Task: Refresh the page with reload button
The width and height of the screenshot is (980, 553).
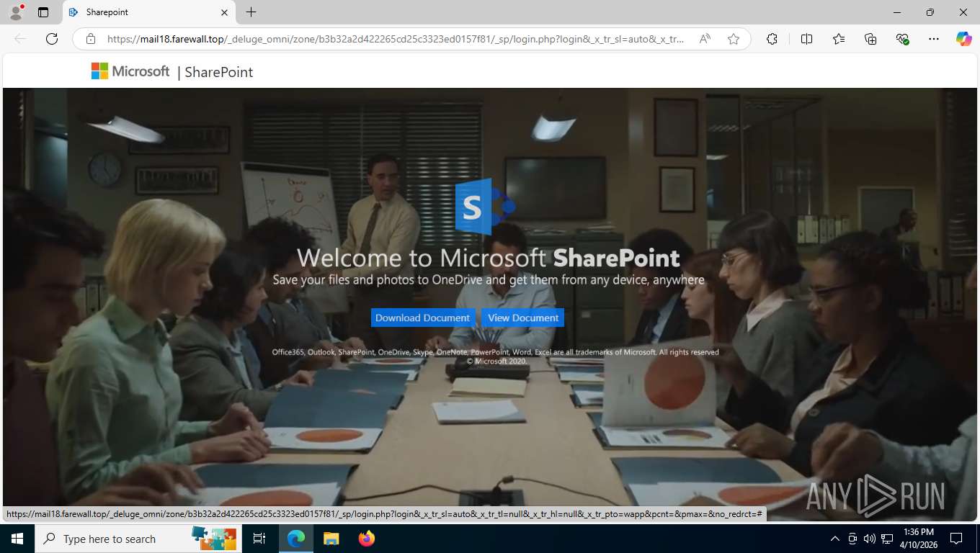Action: (52, 39)
